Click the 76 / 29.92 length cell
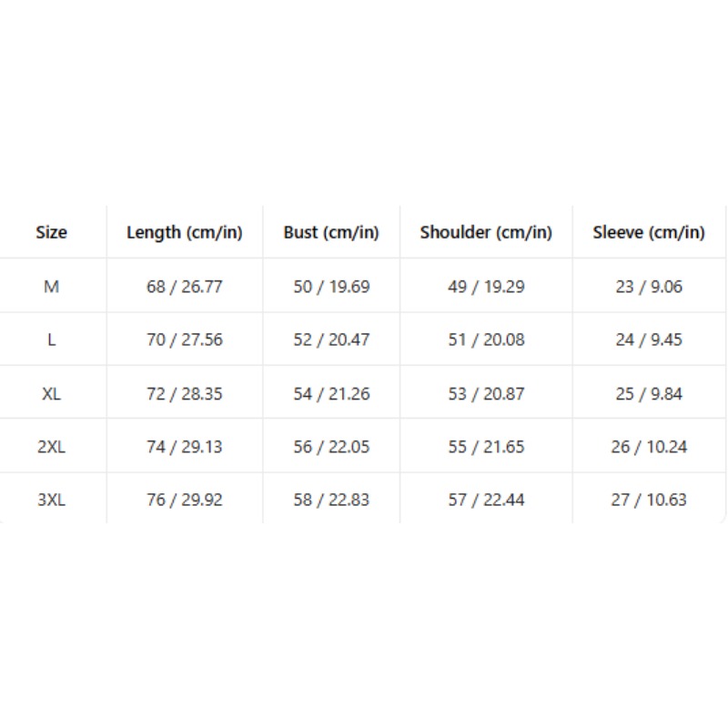The image size is (728, 728). coord(185,500)
